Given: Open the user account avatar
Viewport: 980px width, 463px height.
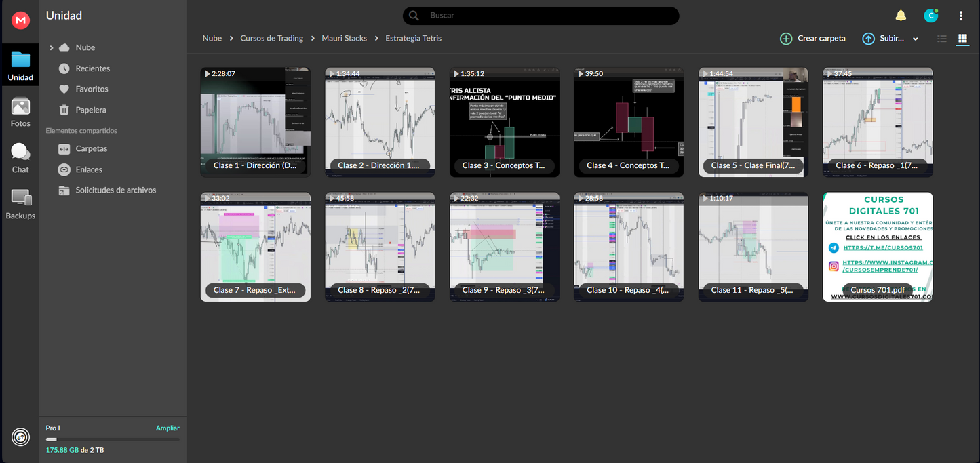Looking at the screenshot, I should (930, 16).
